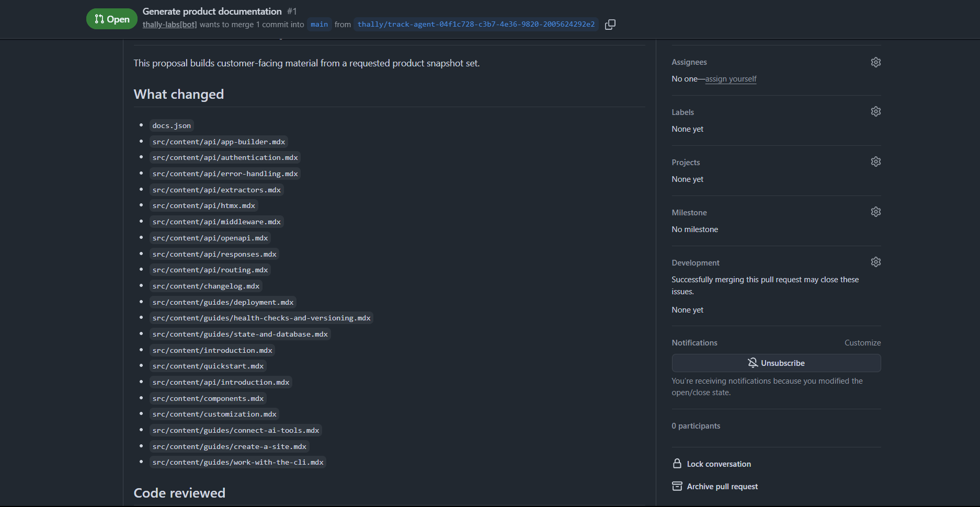The width and height of the screenshot is (980, 507).
Task: Click src/content/customization.mdx entry
Action: click(x=214, y=414)
